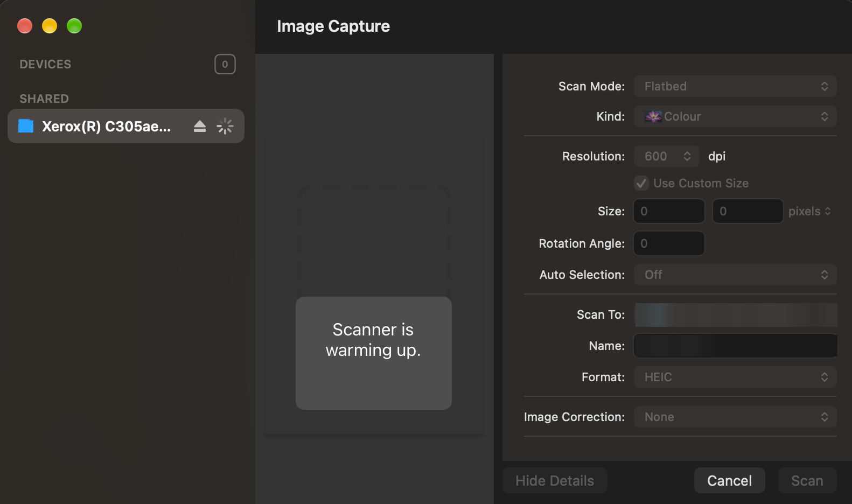852x504 pixels.
Task: Open the Auto Selection dropdown set to Off
Action: click(735, 275)
